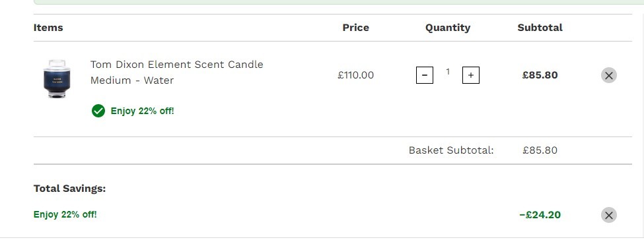Select the −£24.20 savings amount
Viewport: 644px width, 240px height.
click(x=540, y=215)
